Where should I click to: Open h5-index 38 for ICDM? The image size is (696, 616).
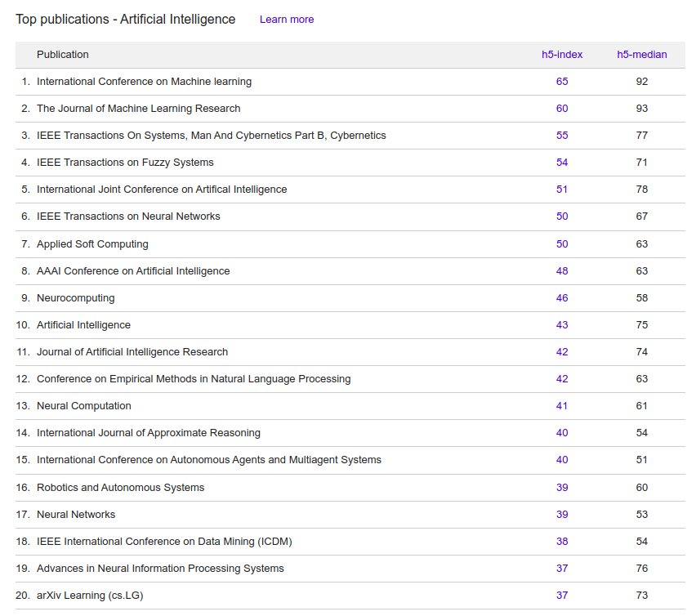pyautogui.click(x=562, y=542)
